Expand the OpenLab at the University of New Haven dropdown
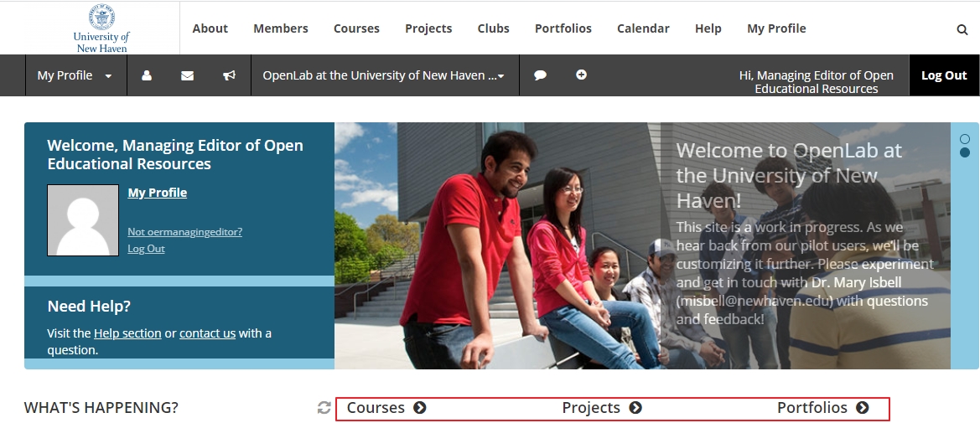The image size is (980, 423). point(385,75)
